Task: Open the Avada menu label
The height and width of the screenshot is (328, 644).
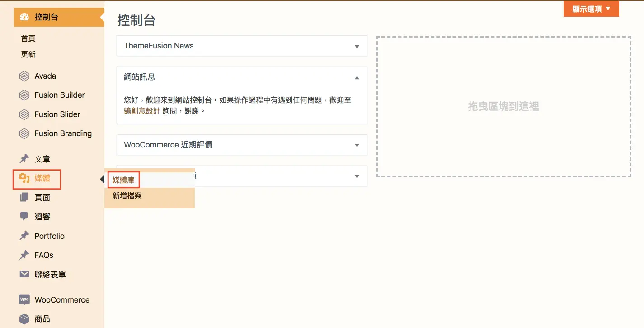Action: point(45,76)
